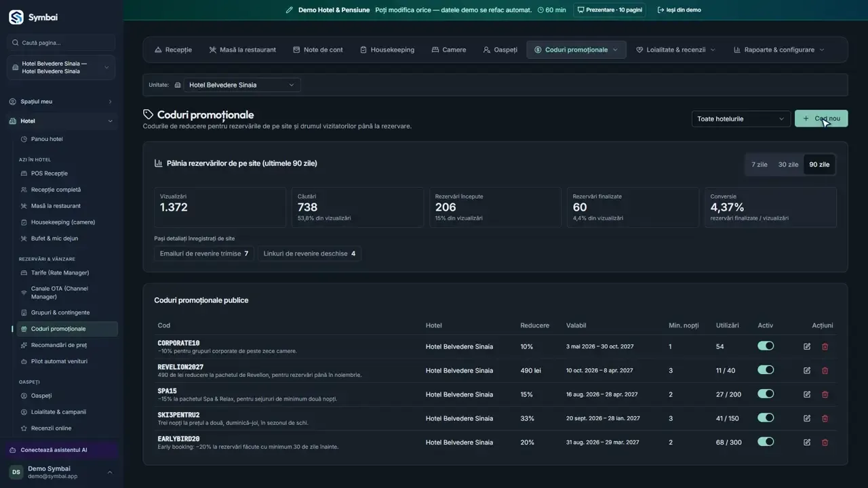Click the Ieși din demo link
The image size is (868, 488).
point(679,10)
